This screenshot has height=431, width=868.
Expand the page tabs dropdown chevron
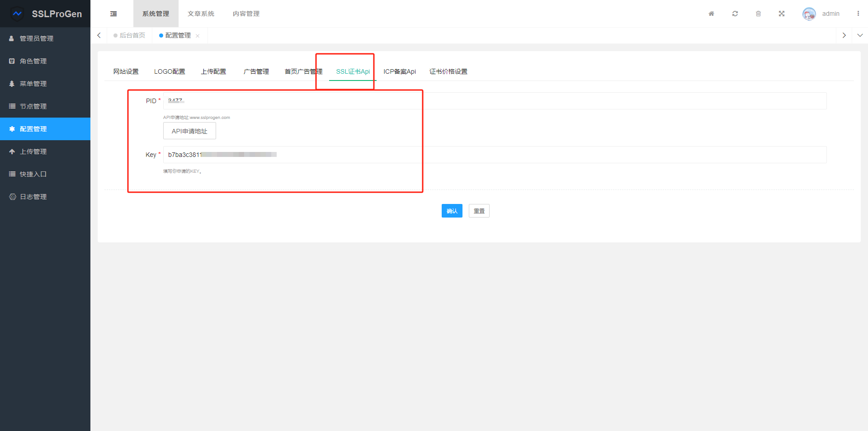pos(860,35)
